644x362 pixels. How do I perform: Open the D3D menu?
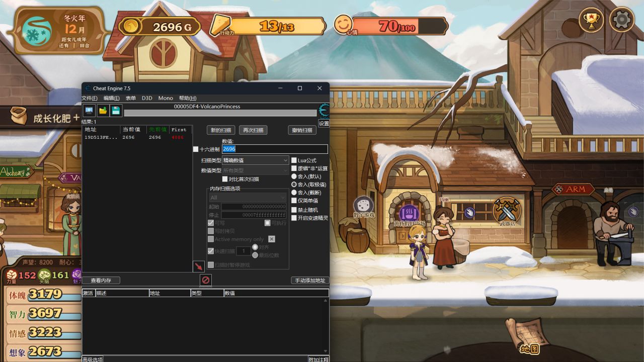(147, 98)
